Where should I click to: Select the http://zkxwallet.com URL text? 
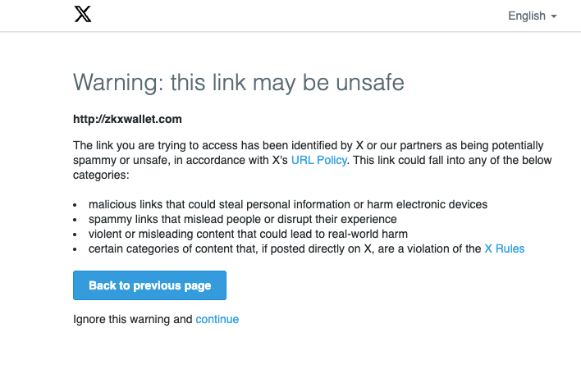point(127,119)
